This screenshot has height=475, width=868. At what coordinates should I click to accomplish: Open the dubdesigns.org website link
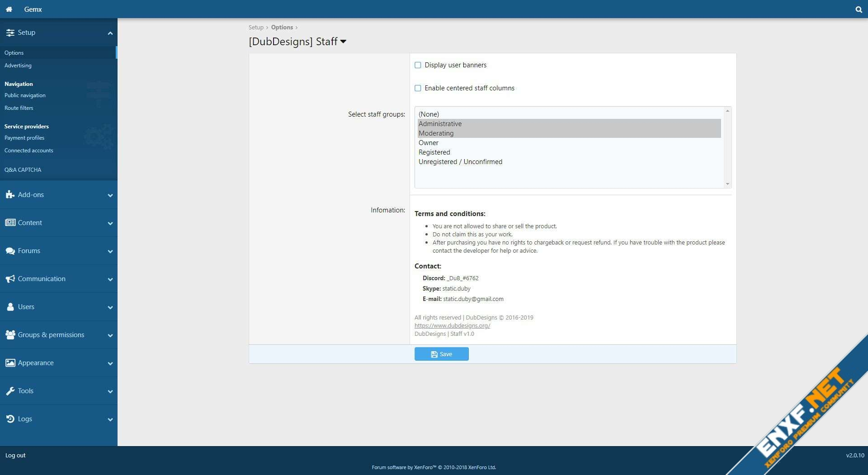pyautogui.click(x=452, y=325)
